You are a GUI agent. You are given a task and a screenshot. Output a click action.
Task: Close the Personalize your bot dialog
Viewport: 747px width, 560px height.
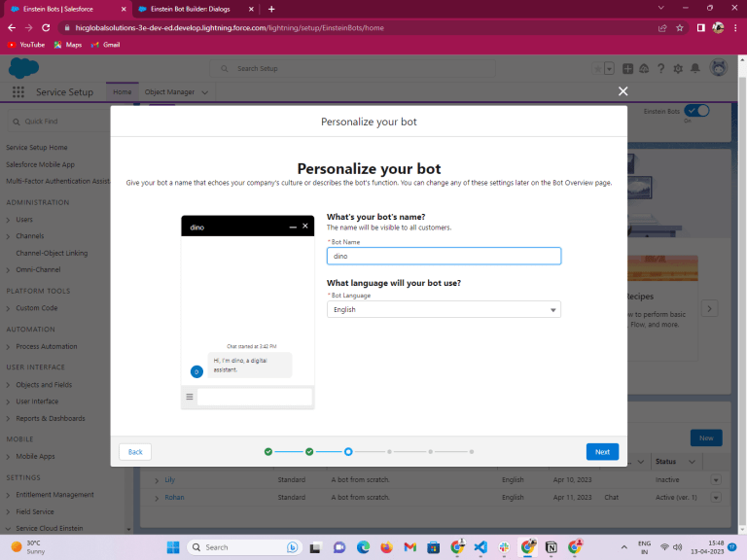[x=622, y=91]
